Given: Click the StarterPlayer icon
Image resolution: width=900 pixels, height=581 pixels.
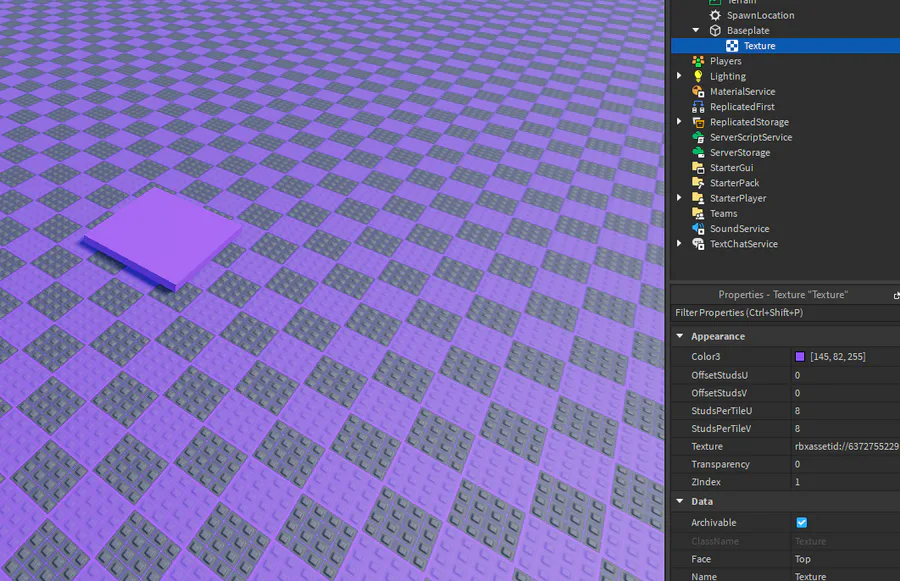Looking at the screenshot, I should click(x=698, y=198).
